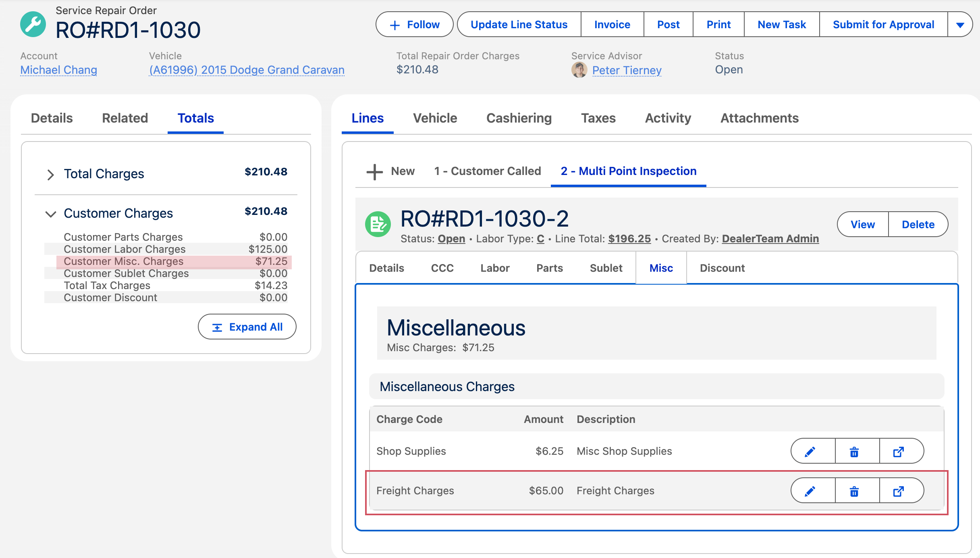Click the View button for line RO#RD1-1030-2
980x558 pixels.
point(863,224)
